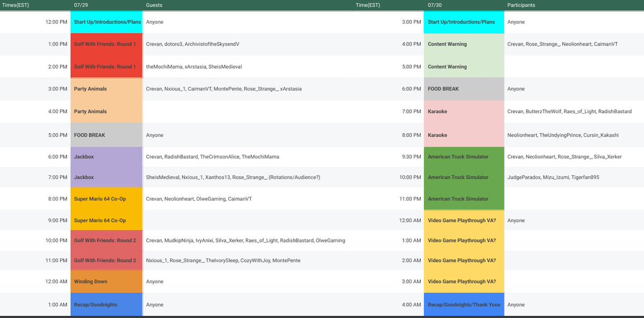Select the "12:00 PM" time cell
644x318 pixels.
[56, 22]
